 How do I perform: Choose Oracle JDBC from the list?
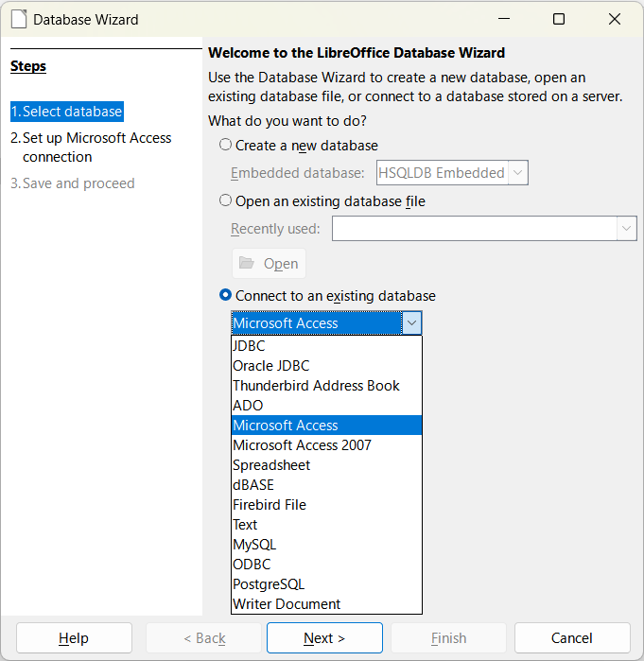click(326, 366)
